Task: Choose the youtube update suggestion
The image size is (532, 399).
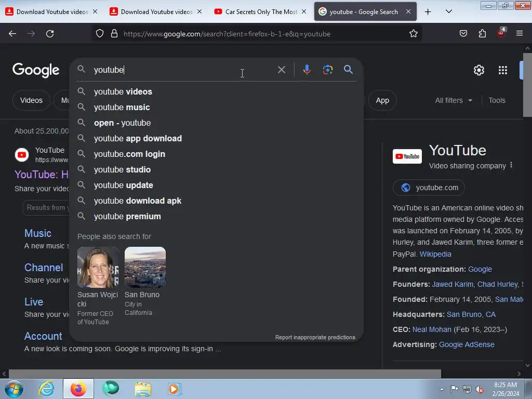Action: [x=217, y=185]
